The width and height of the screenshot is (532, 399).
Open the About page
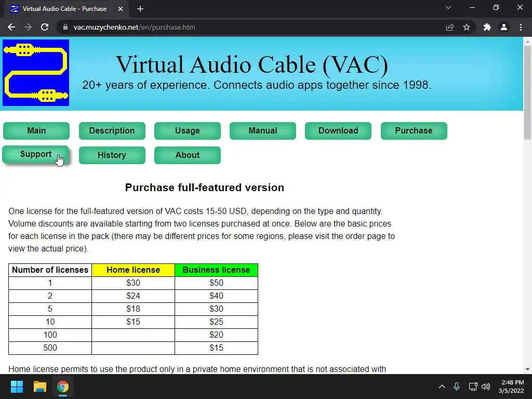187,155
